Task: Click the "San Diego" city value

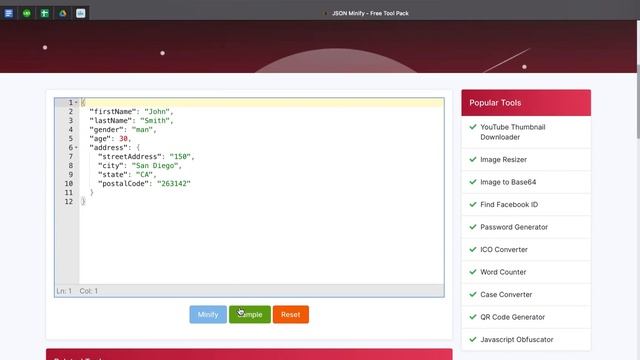Action: click(x=155, y=166)
